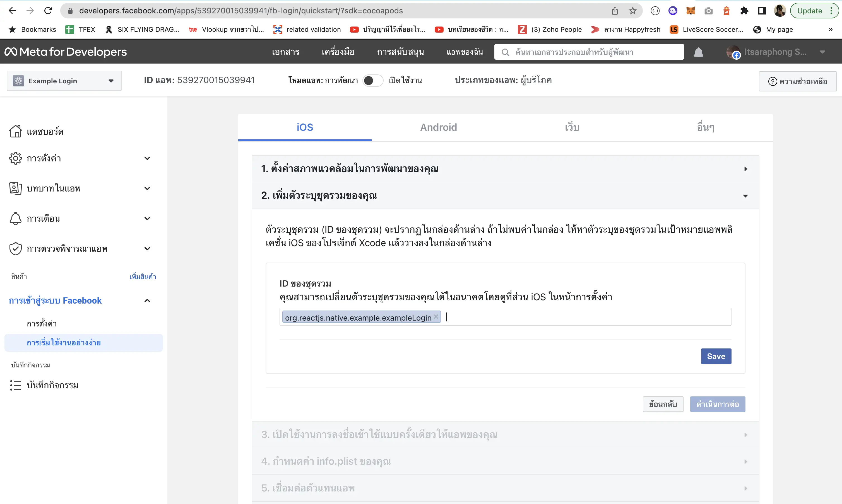Expand การเตือน chevron
This screenshot has width=842, height=504.
click(x=147, y=218)
